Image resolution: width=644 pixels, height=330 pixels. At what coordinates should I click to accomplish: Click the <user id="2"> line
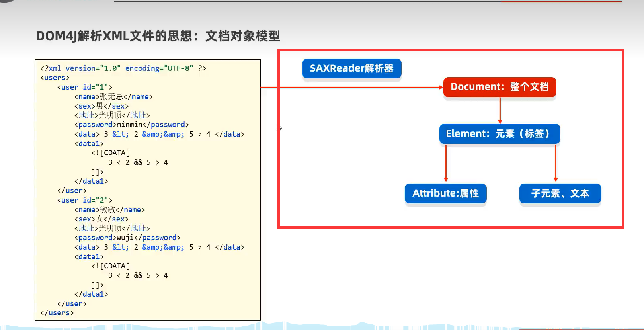[85, 200]
